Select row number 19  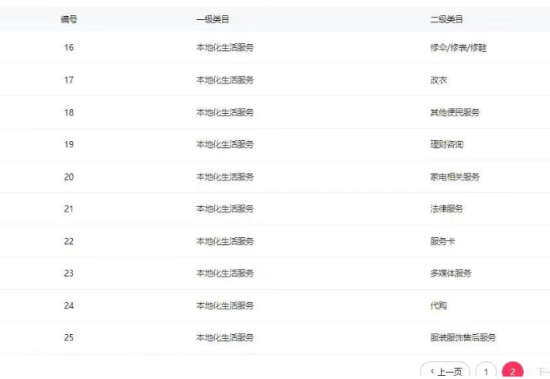(x=69, y=144)
